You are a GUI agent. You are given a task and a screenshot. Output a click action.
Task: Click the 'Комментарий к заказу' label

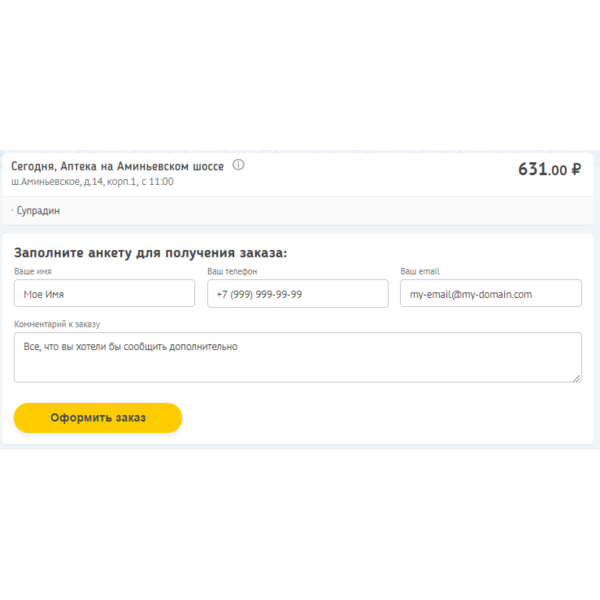[x=57, y=324]
